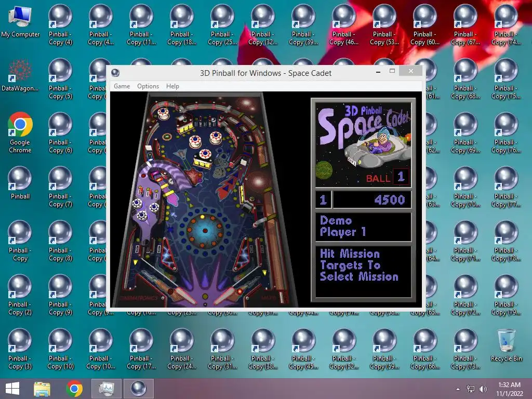
Task: Select the Pinball - Copy desktop icon
Action: coord(20,241)
